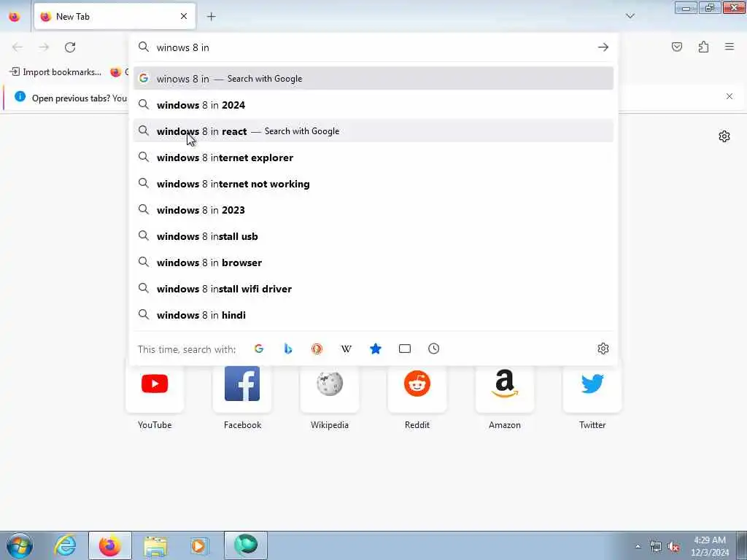Open the Firefox application menu
The height and width of the screenshot is (560, 747).
coord(729,47)
